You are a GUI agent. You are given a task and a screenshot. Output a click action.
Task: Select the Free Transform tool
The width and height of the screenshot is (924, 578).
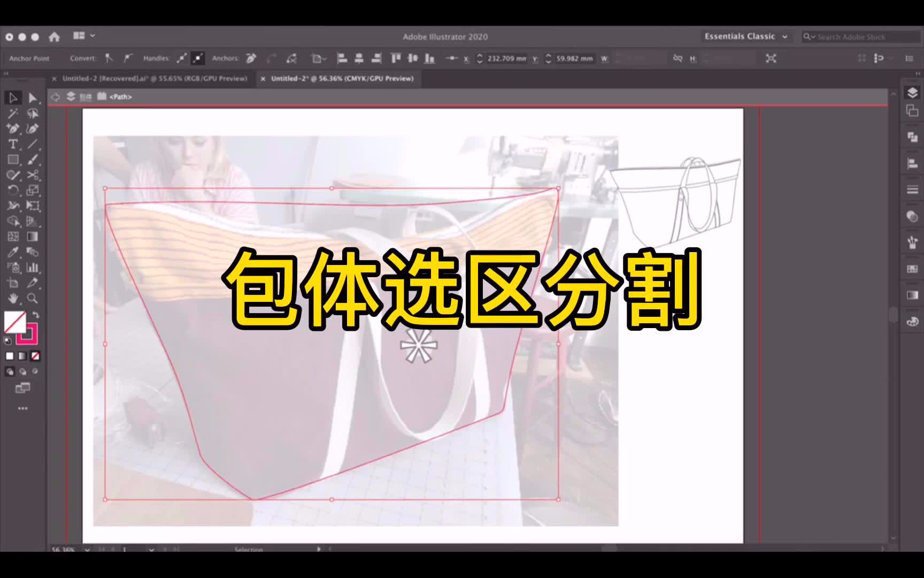tap(33, 206)
